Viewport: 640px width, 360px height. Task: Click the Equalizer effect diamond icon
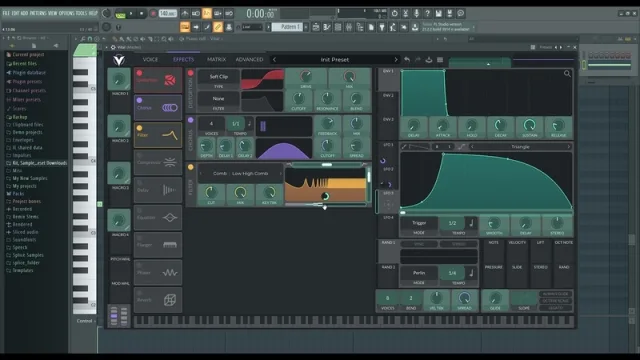click(x=170, y=218)
